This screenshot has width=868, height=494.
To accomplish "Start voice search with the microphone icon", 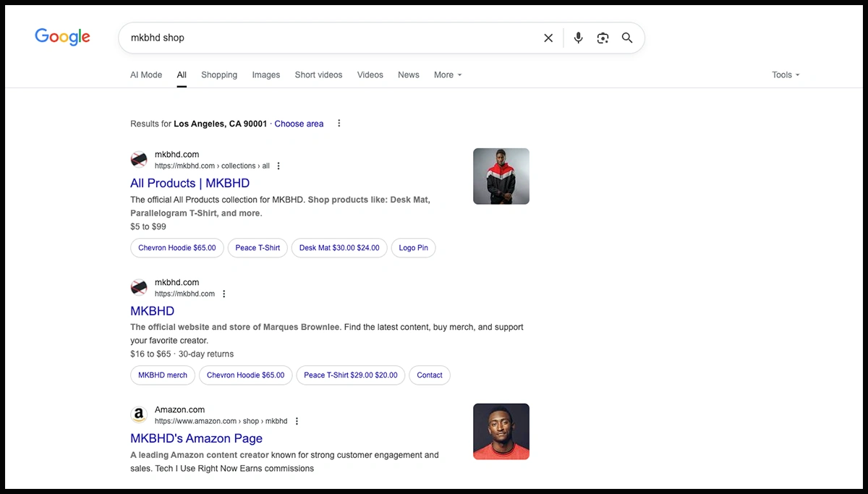I will [x=578, y=38].
